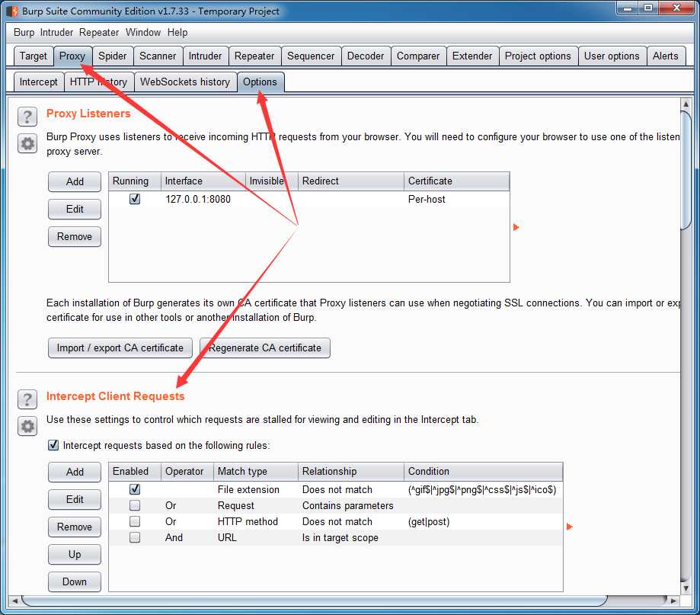
Task: Open the Help menu
Action: coord(177,32)
